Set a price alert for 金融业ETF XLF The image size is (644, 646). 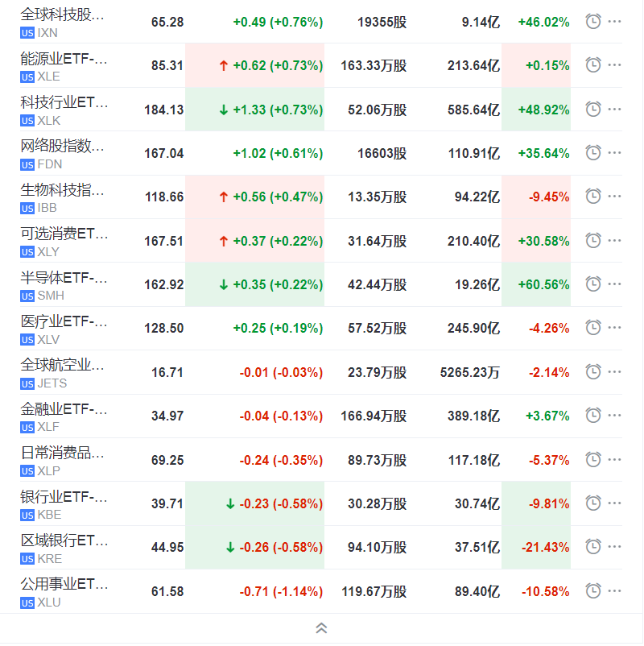tap(592, 415)
